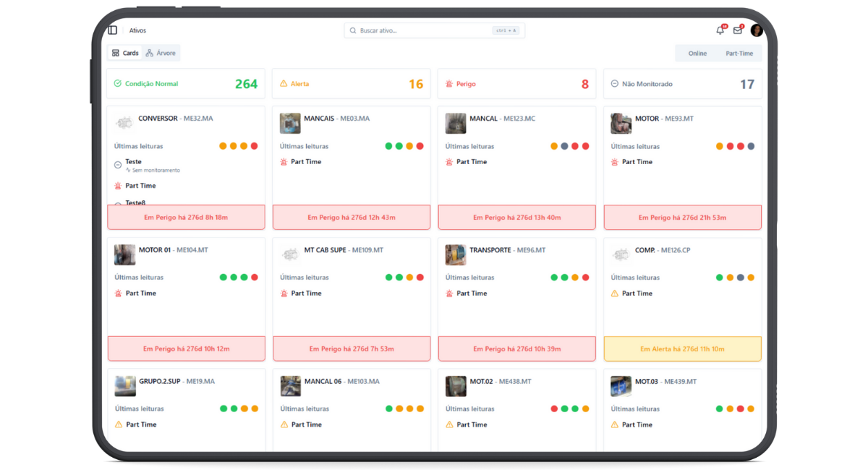The height and width of the screenshot is (470, 868).
Task: Click the green check icon in Condição Normal
Action: [x=117, y=84]
